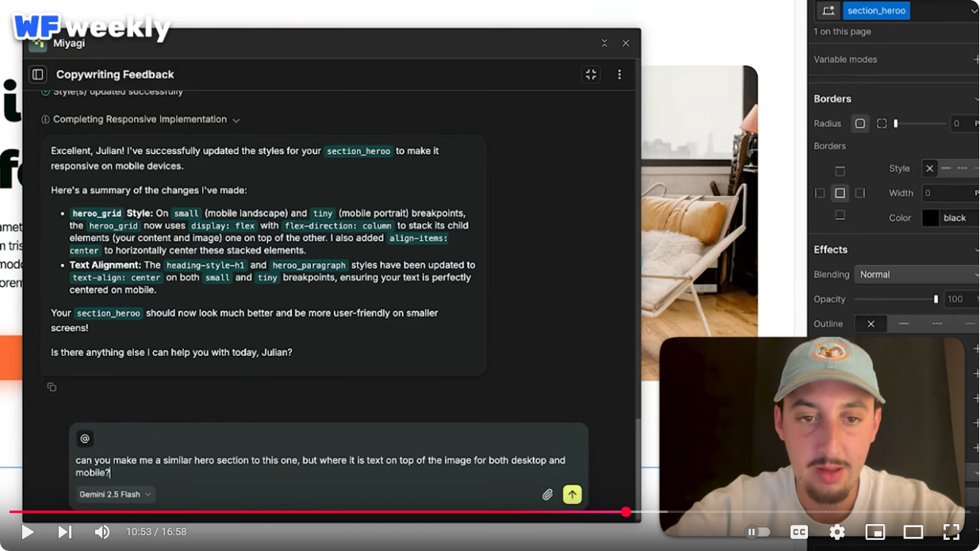Select the all-corners radius option
Image resolution: width=980 pixels, height=551 pixels.
(x=860, y=124)
